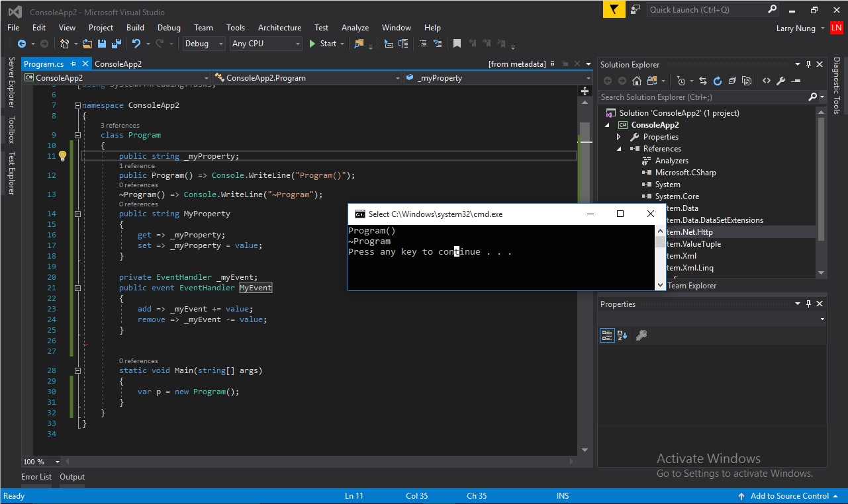Click the Solution Explorer Home icon
The image size is (848, 504).
click(x=637, y=81)
